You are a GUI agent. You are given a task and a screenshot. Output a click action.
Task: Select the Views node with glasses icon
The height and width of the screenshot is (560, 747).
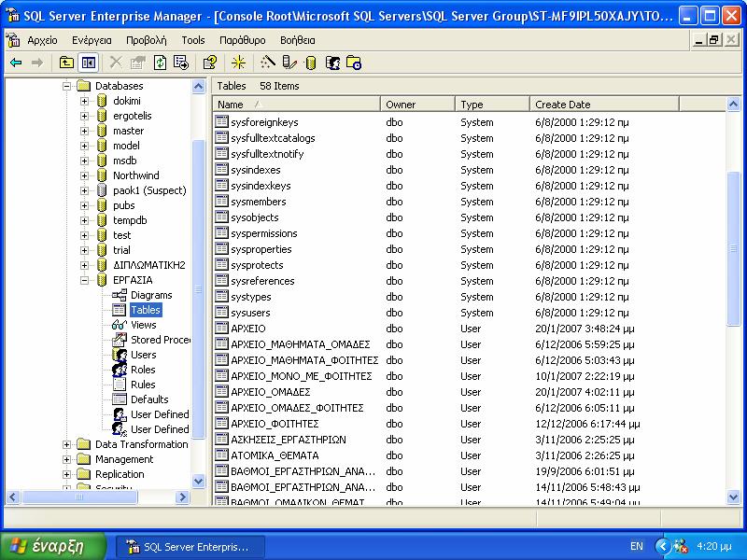(144, 325)
